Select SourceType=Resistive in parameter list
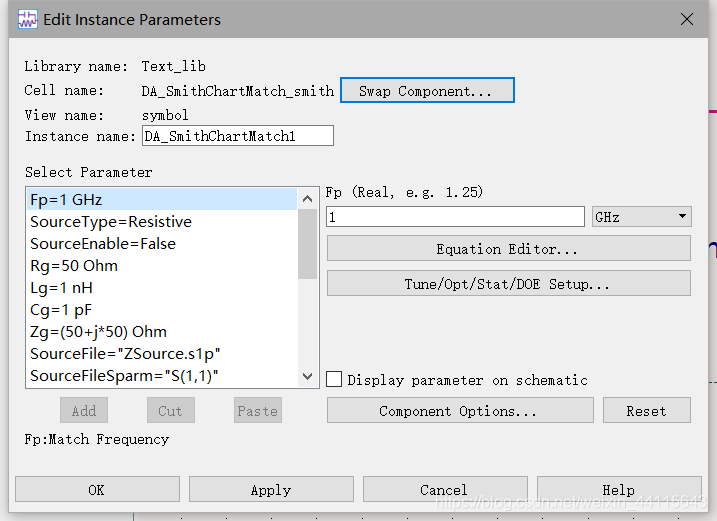 click(x=162, y=222)
